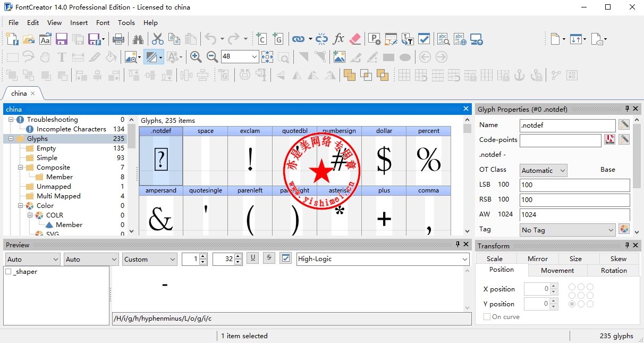The height and width of the screenshot is (343, 644).
Task: Open an existing font file
Action: (29, 39)
